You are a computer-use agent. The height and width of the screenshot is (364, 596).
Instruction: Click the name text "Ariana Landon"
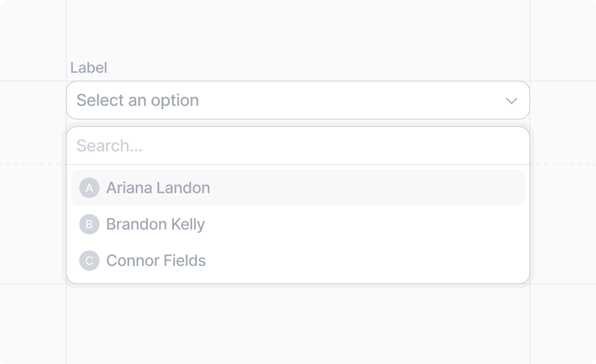point(158,188)
